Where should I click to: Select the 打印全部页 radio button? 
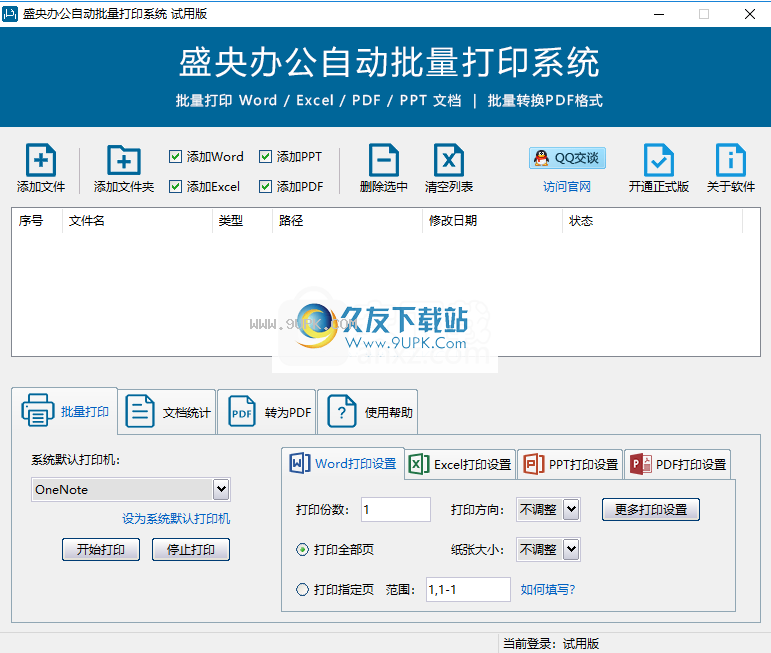(x=302, y=549)
